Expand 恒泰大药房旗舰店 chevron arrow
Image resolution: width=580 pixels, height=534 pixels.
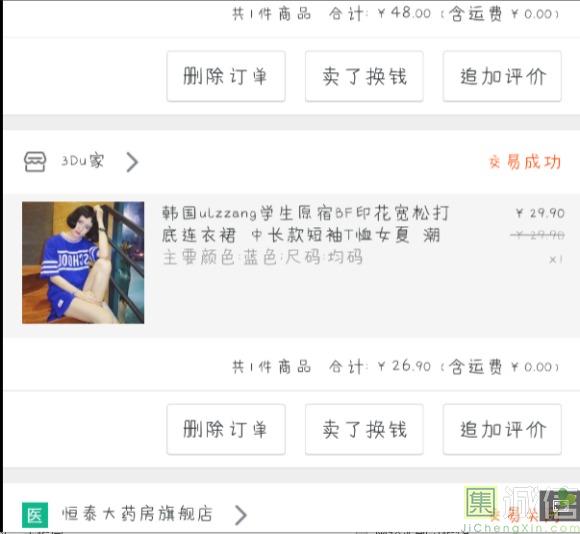click(241, 514)
